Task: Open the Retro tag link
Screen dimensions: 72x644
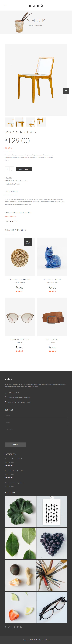Action: [12, 184]
